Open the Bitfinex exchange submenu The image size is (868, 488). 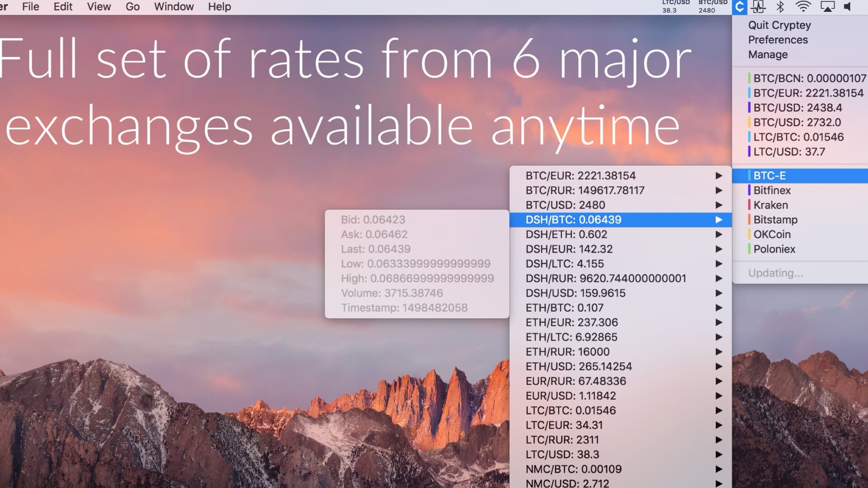[800, 190]
